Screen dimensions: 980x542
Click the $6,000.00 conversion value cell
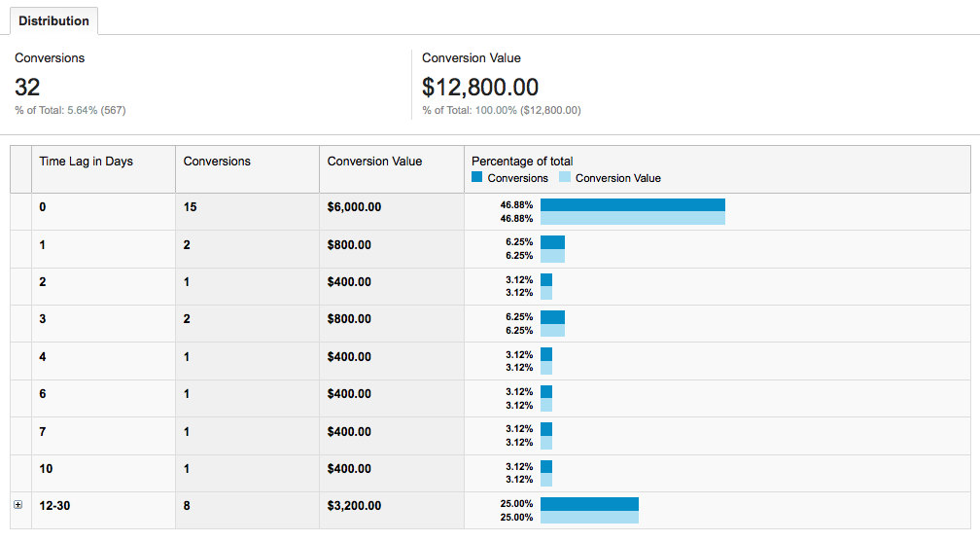[x=354, y=207]
